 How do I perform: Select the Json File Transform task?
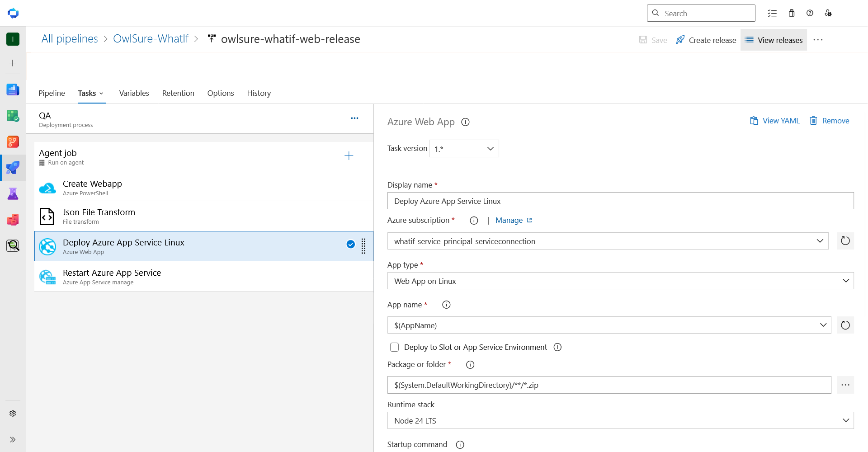(x=204, y=216)
